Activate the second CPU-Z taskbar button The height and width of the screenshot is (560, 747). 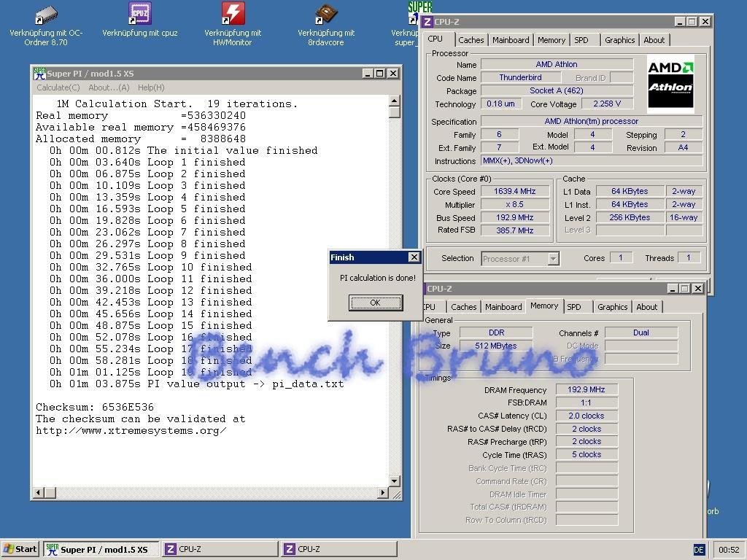339,550
